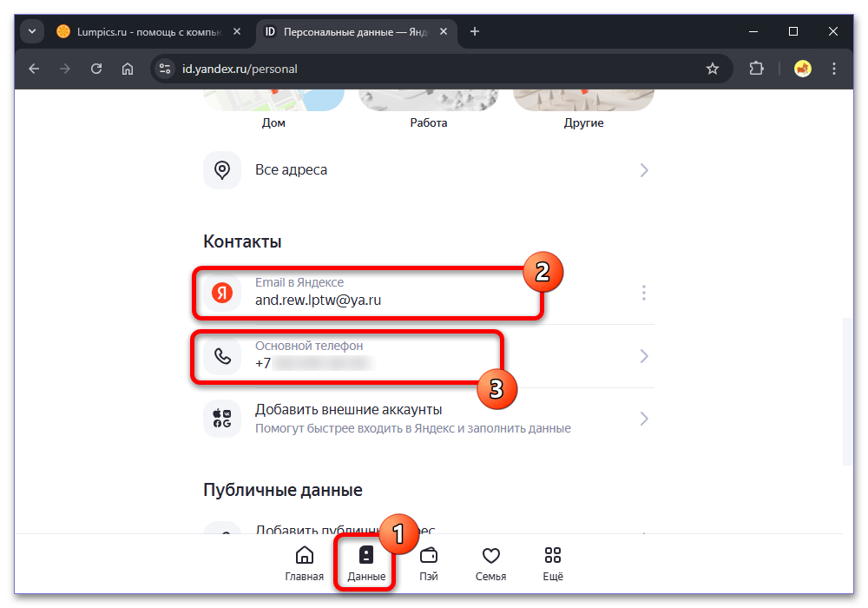Screen dimensions: 868x608
Task: Click the address bar URL id.yandex.ru/personal
Action: click(x=240, y=69)
